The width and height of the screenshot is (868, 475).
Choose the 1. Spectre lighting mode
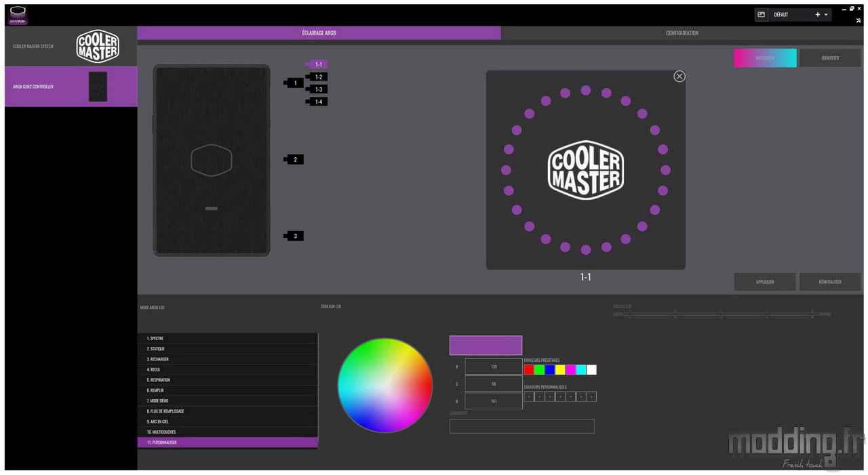coord(228,338)
